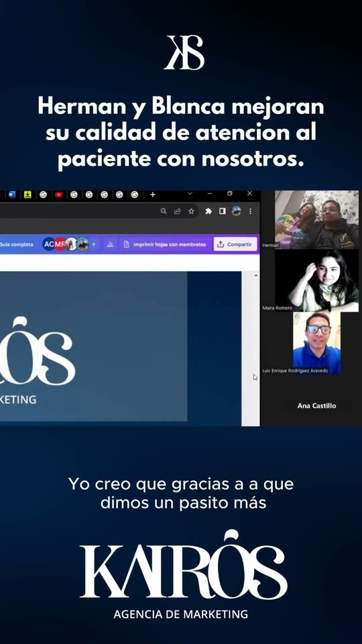Open the Chrome extensions puzzle icon
The height and width of the screenshot is (644, 362).
pyautogui.click(x=208, y=211)
